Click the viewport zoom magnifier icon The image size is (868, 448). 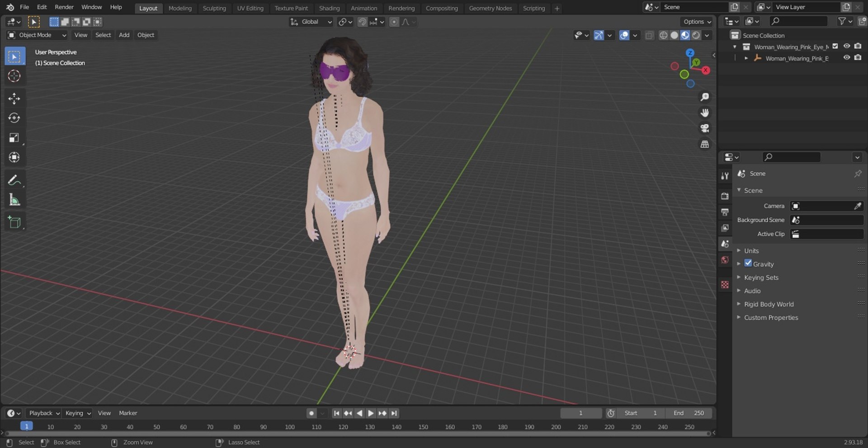tap(704, 97)
